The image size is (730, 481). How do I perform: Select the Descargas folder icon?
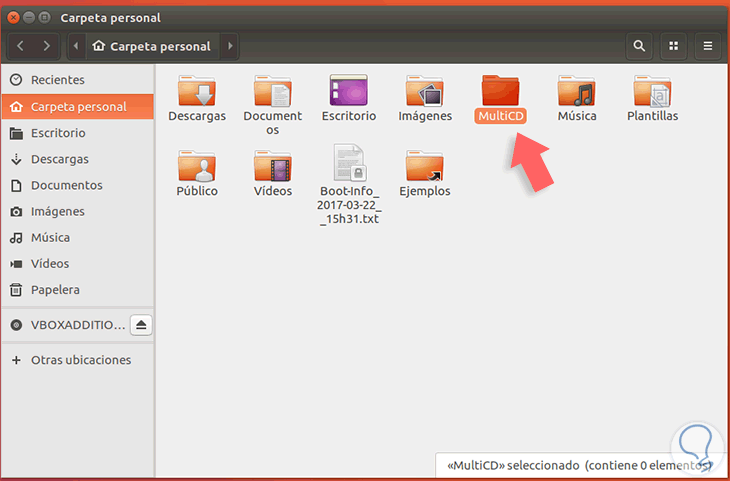197,90
